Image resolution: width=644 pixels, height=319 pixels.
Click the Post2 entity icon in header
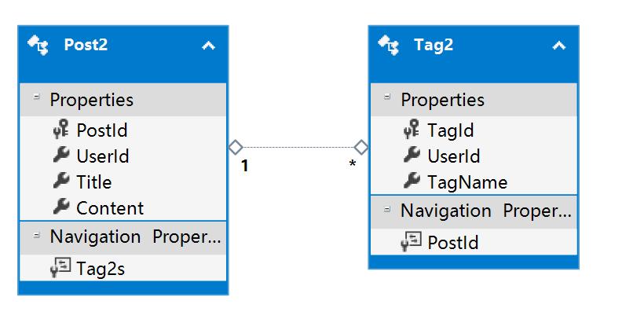click(x=38, y=45)
